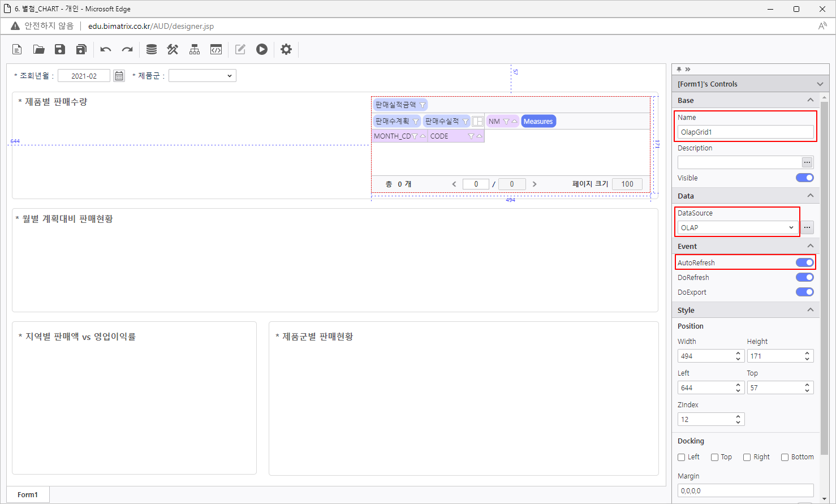The height and width of the screenshot is (504, 836).
Task: Click the run play button icon
Action: pyautogui.click(x=262, y=50)
